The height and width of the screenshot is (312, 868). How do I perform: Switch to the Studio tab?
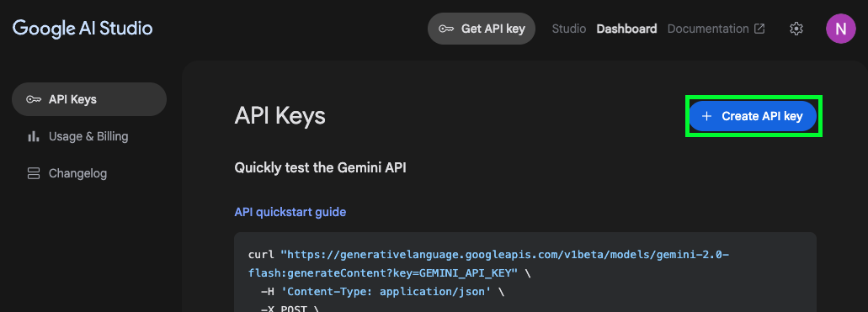coord(568,29)
